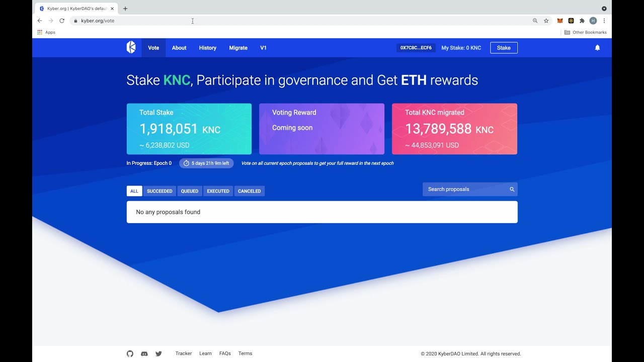Click 'In Progress: Epoch 0' text

[149, 163]
